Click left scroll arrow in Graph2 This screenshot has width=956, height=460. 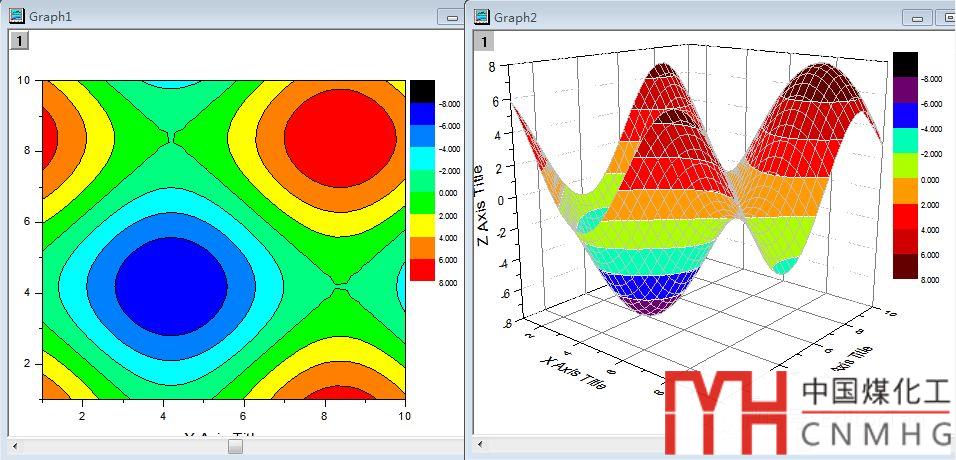coord(481,447)
